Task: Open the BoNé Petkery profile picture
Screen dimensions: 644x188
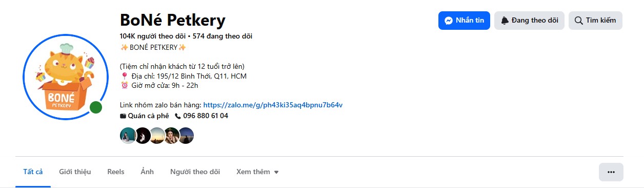Action: click(65, 77)
